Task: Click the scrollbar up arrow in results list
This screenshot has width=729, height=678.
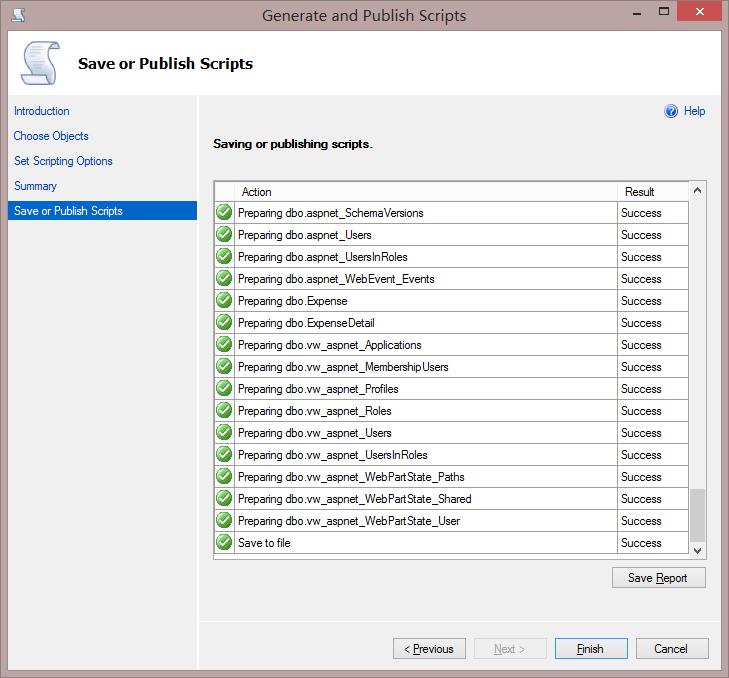Action: point(698,190)
